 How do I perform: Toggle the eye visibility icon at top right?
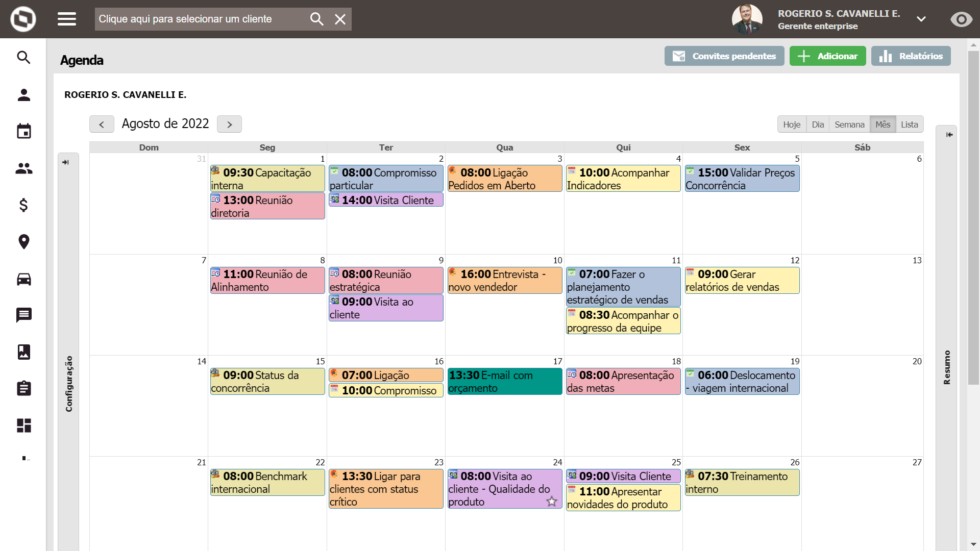[961, 19]
